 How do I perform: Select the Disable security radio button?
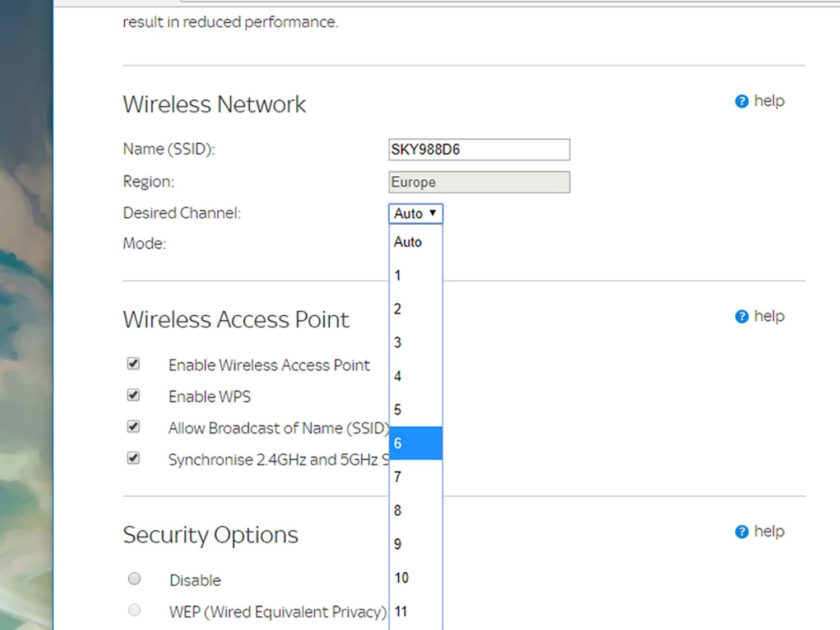[134, 578]
